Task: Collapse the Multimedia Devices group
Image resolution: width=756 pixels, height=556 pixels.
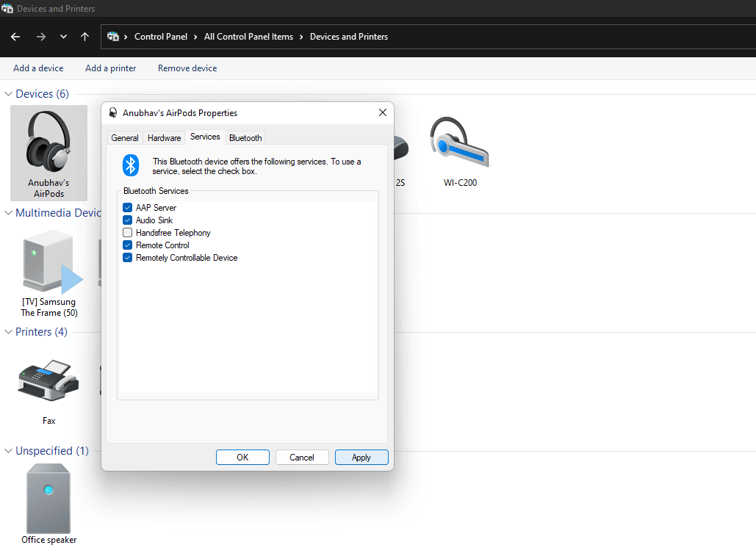Action: pos(8,213)
